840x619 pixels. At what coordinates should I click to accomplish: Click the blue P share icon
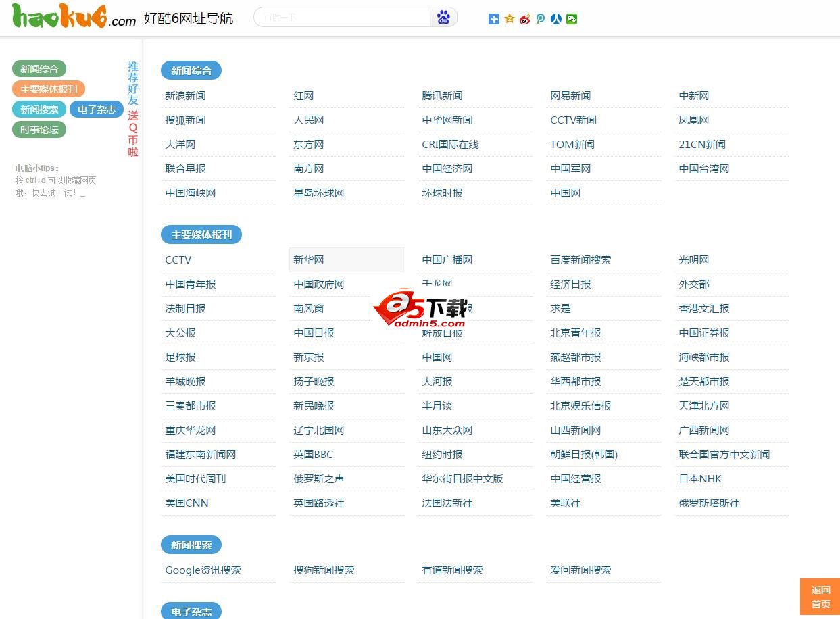point(540,19)
